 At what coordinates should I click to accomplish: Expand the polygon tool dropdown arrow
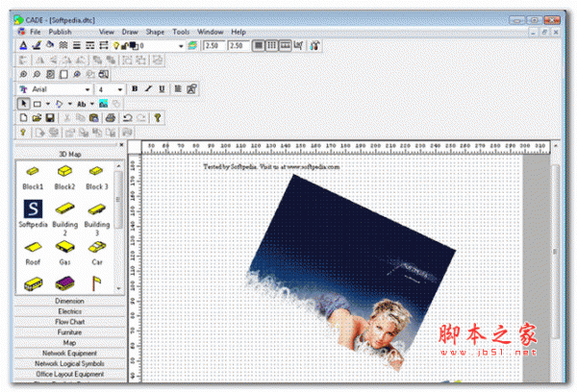70,104
